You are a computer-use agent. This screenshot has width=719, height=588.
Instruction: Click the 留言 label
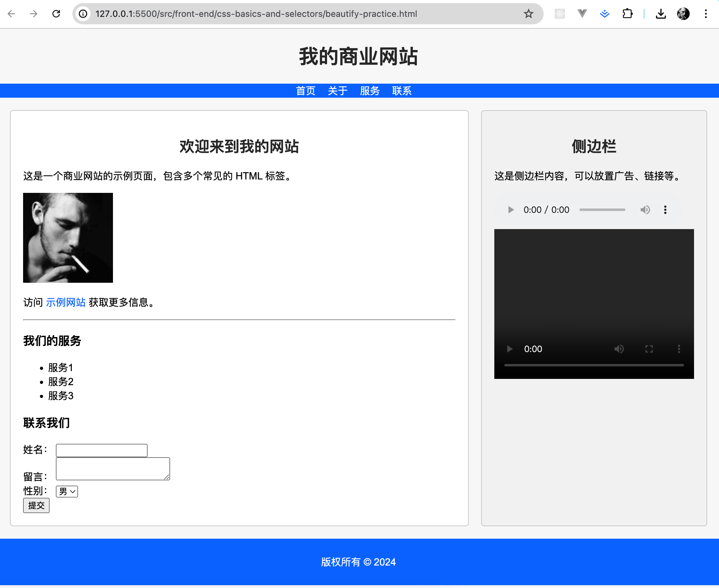(x=35, y=477)
